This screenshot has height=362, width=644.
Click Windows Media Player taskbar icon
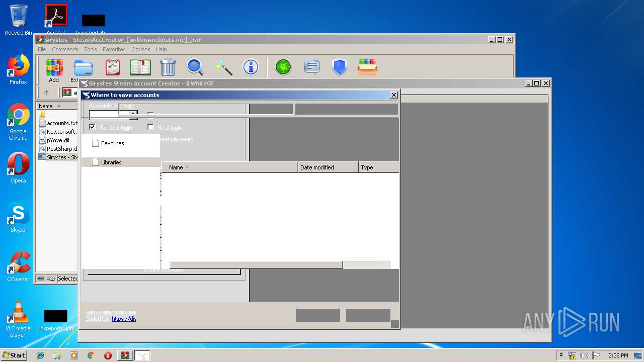click(74, 355)
